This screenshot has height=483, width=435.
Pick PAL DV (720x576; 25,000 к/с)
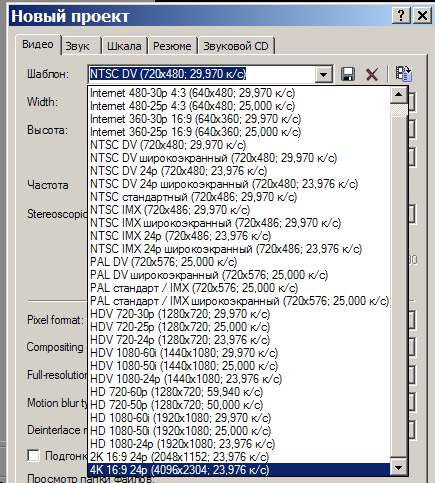[239, 262]
